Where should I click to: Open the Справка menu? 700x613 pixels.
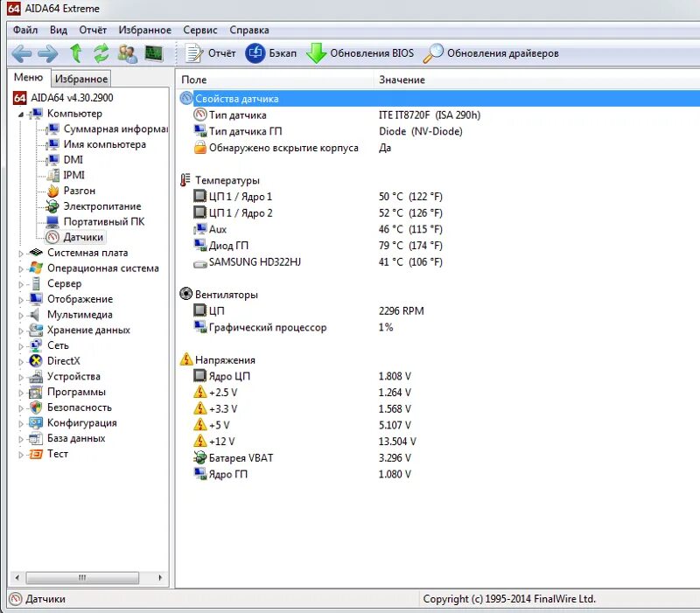(249, 30)
